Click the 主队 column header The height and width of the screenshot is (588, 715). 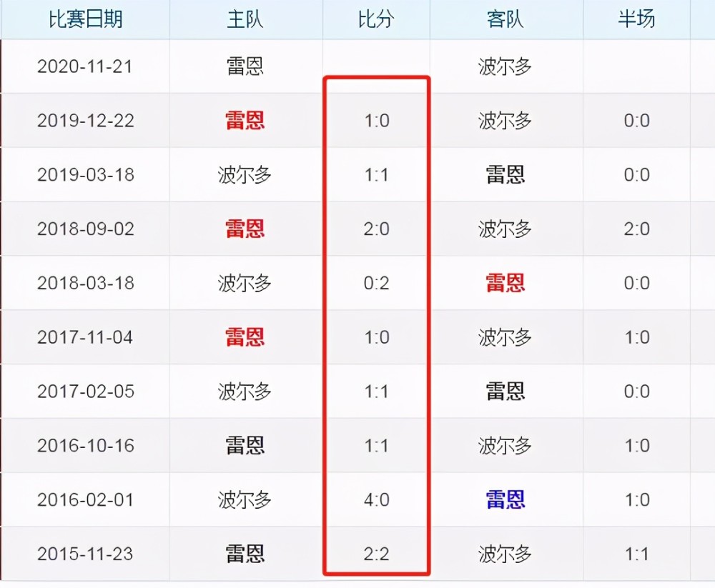pos(245,19)
